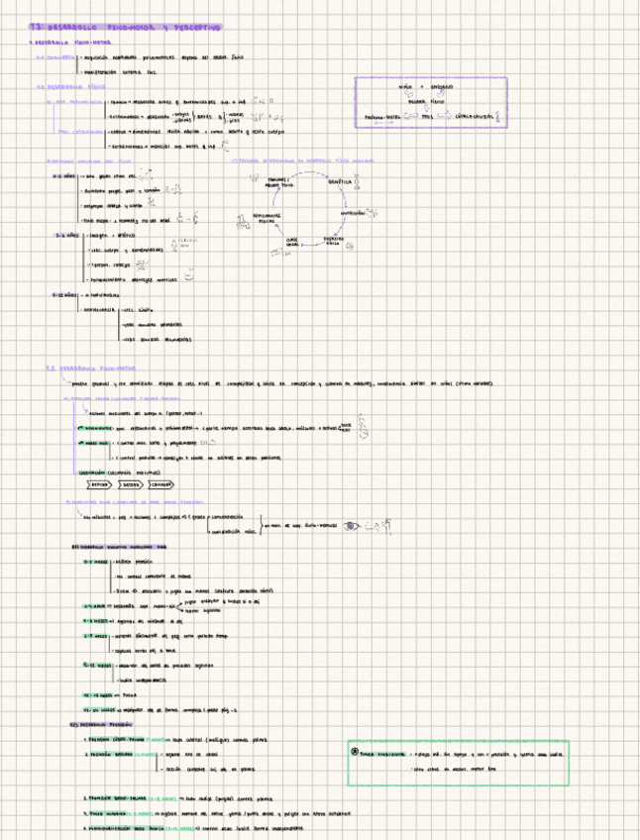Click the eye drawing beside the visual-manual note
The width and height of the screenshot is (640, 840).
[x=354, y=523]
